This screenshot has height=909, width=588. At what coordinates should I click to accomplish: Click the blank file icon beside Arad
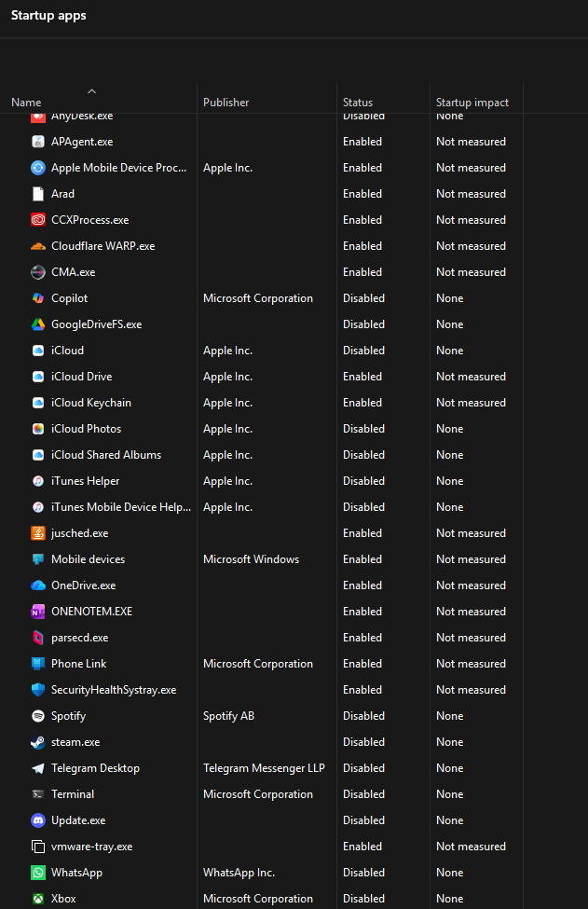pyautogui.click(x=38, y=194)
